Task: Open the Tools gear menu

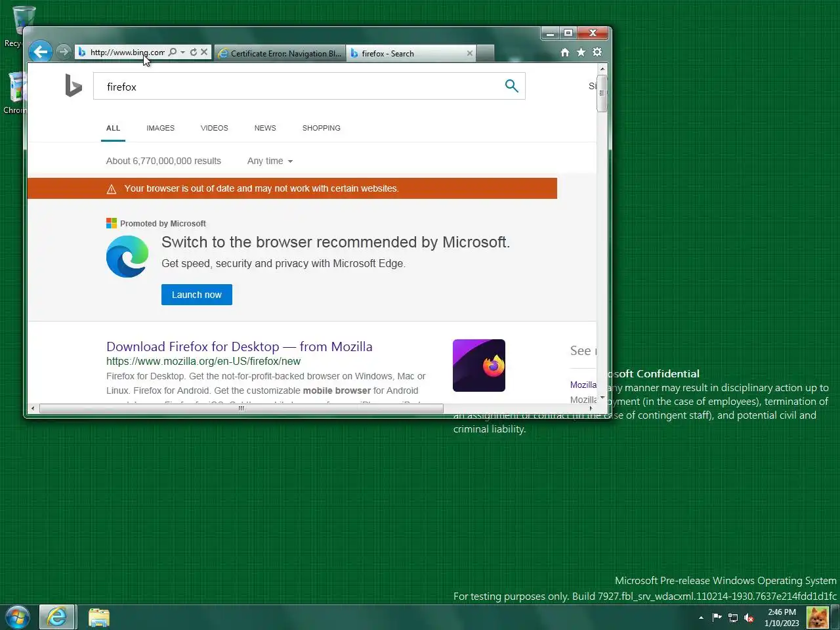Action: pyautogui.click(x=597, y=52)
